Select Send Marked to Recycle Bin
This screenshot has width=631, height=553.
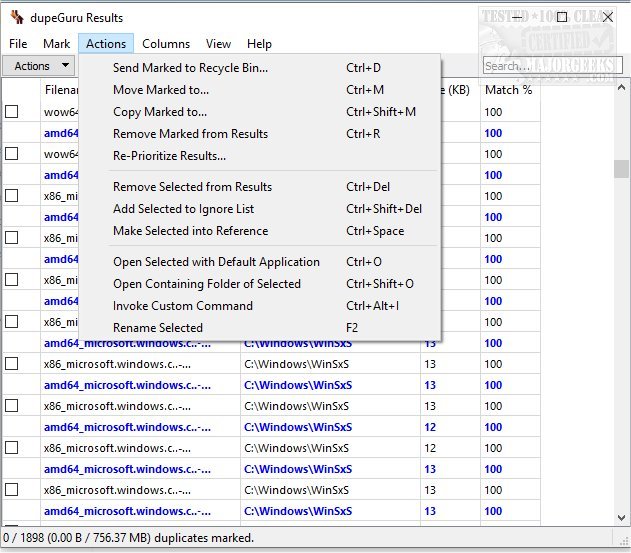pyautogui.click(x=190, y=68)
